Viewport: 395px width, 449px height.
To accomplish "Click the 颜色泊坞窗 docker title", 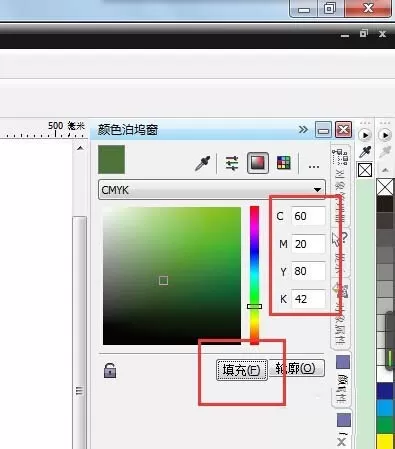I will pyautogui.click(x=128, y=130).
